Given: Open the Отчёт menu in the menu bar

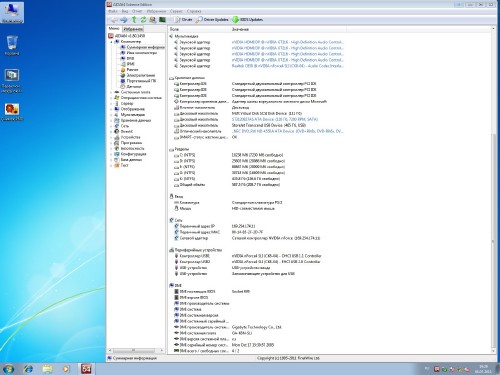Looking at the screenshot, I should pos(137,11).
